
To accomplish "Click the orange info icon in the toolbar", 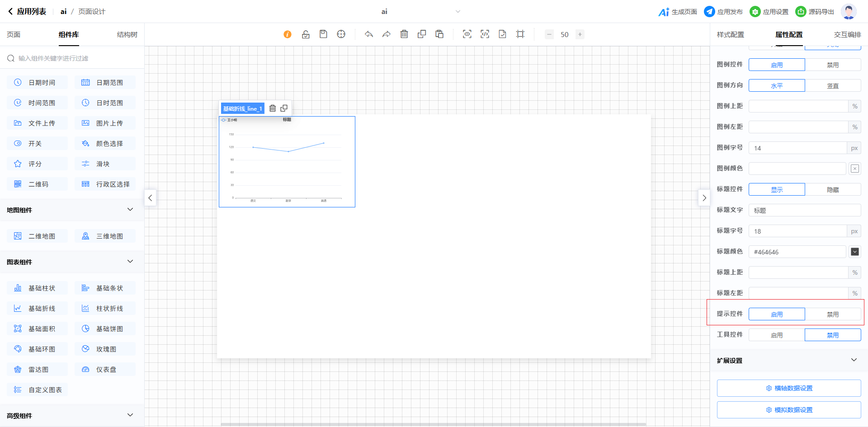I will tap(288, 34).
